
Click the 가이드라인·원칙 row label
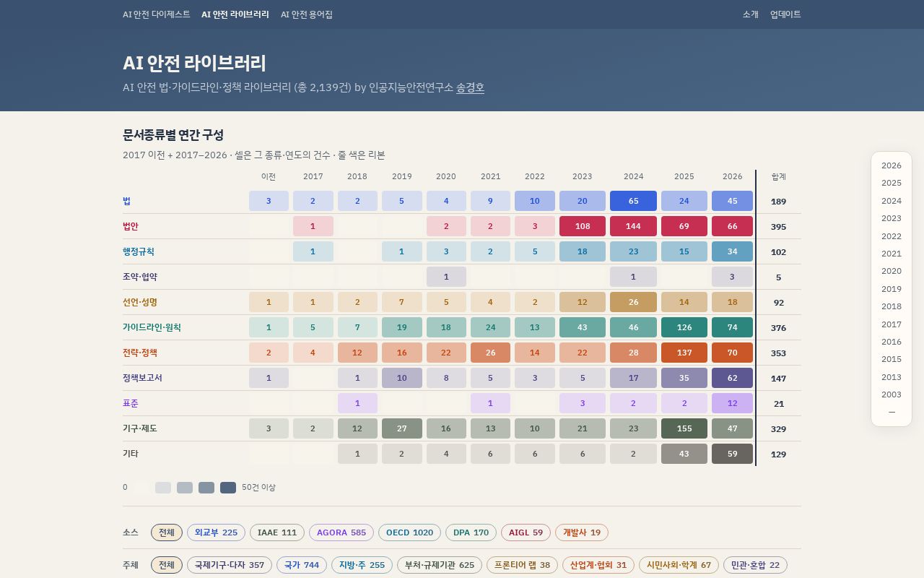point(152,327)
